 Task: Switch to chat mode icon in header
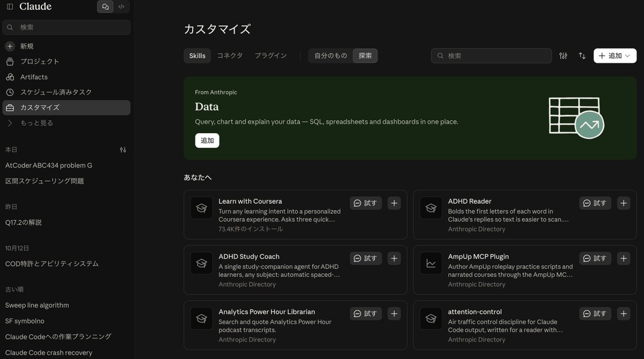105,6
